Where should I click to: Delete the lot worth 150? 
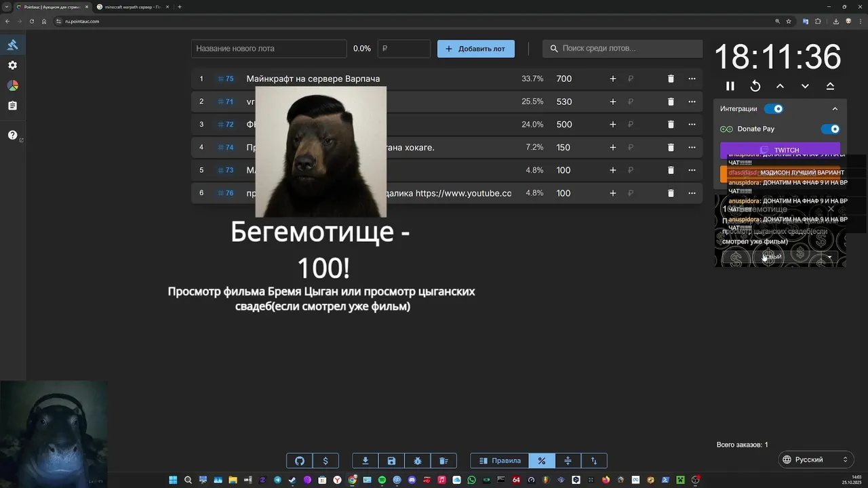[x=671, y=147]
